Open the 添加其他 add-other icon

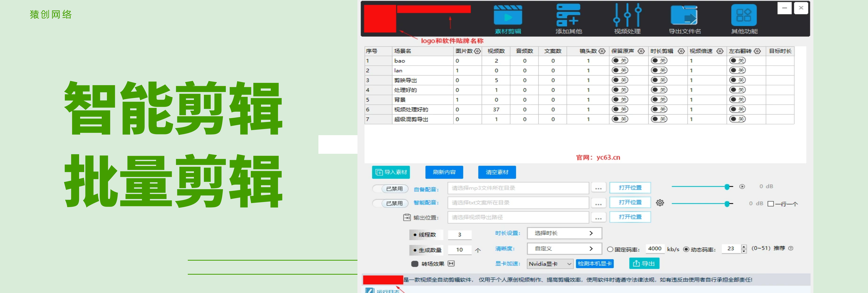click(568, 19)
